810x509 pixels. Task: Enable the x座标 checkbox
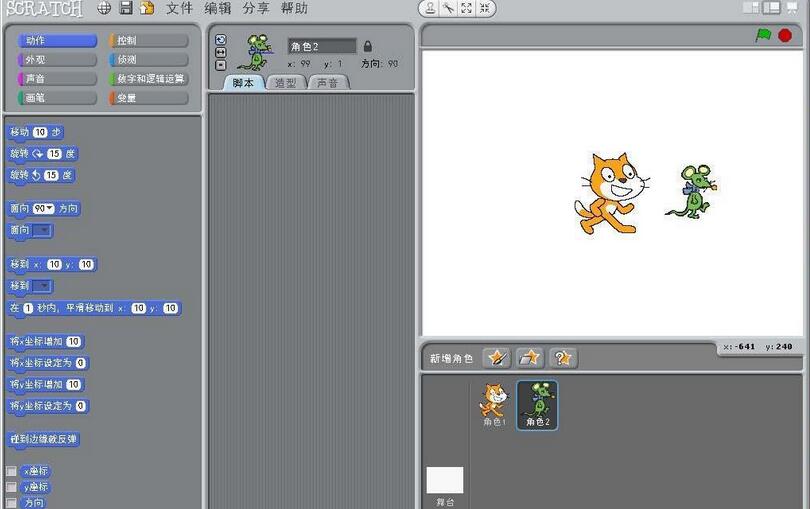pos(12,471)
